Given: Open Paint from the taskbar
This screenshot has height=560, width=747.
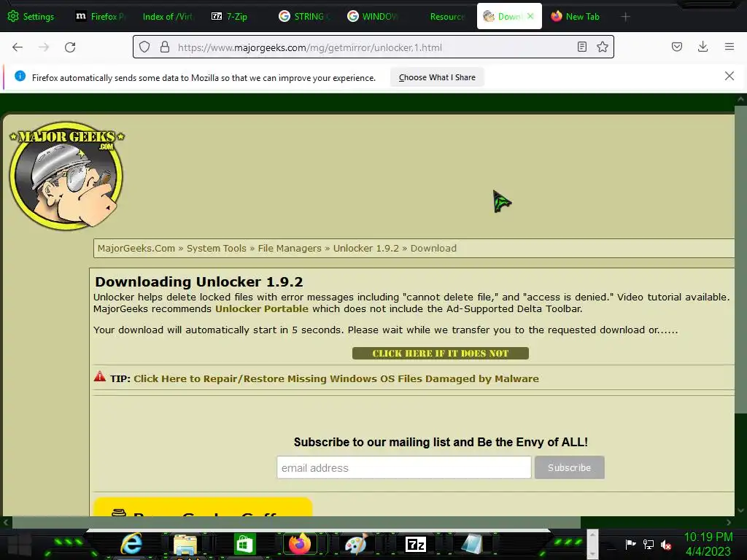Looking at the screenshot, I should click(x=356, y=544).
